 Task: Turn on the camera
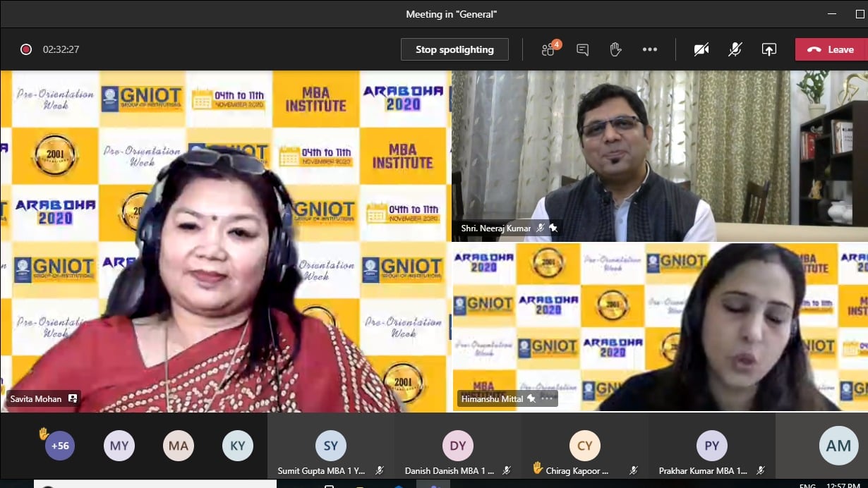(x=701, y=49)
